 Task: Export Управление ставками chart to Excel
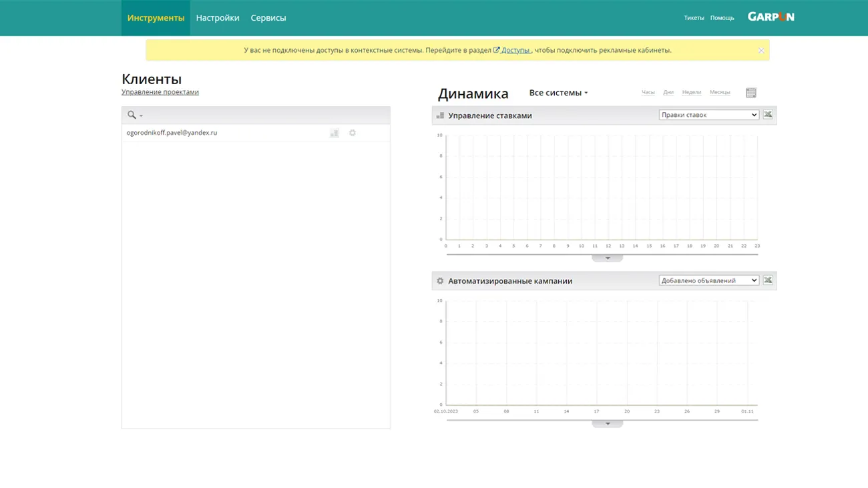coord(768,115)
